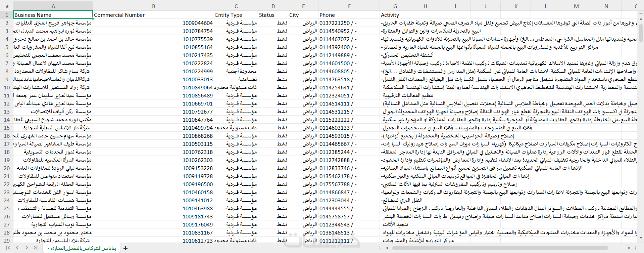Select entity type cell "تضامنية"
The height and width of the screenshot is (253, 644).
236,79
